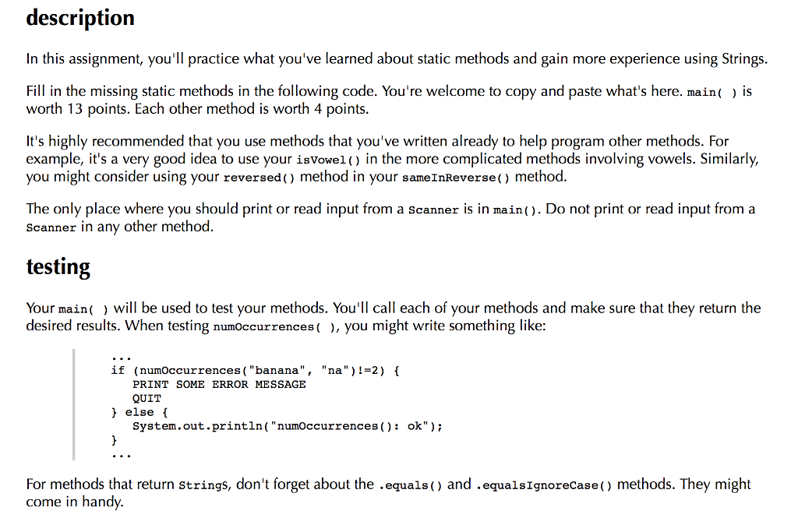The width and height of the screenshot is (798, 532).
Task: Click the .equalsIgnoreCase() method text
Action: pos(543,485)
